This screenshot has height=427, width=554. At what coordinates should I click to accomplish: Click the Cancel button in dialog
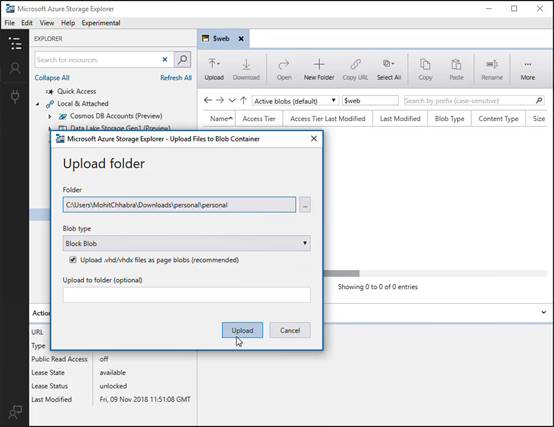click(290, 330)
